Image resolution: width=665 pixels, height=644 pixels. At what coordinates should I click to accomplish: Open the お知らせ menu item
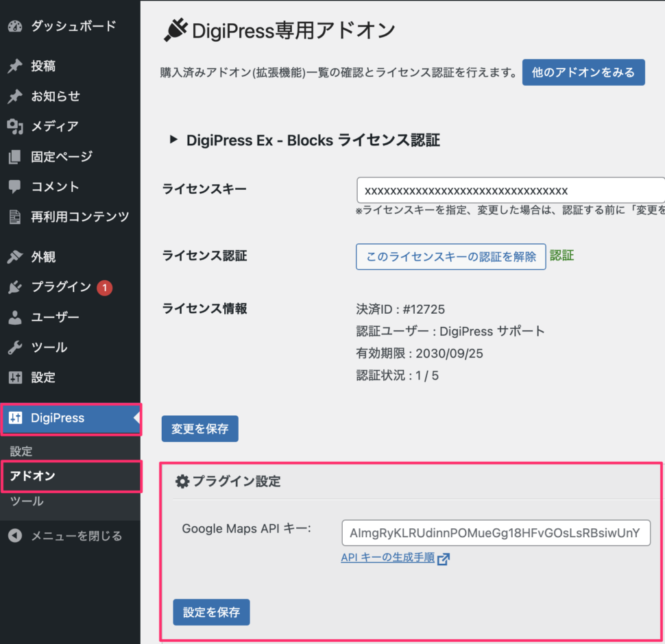pos(56,97)
